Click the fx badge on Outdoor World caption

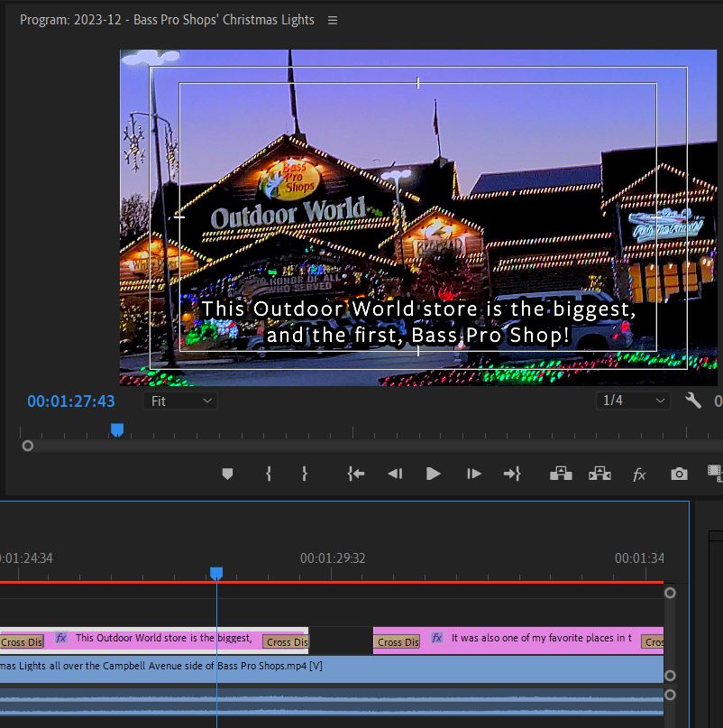[x=60, y=638]
